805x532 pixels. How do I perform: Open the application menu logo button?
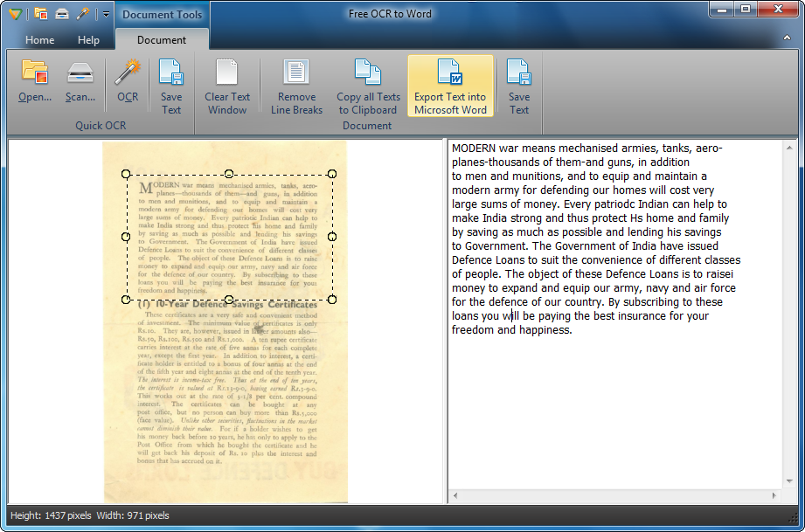click(15, 14)
